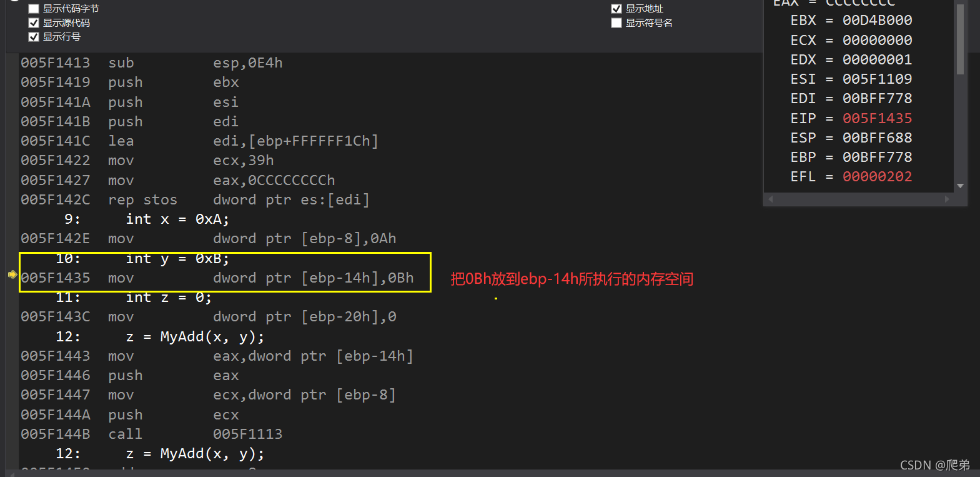
Task: Click mov eax,0CCCCCCCCh line at 005F1427
Action: (x=178, y=181)
